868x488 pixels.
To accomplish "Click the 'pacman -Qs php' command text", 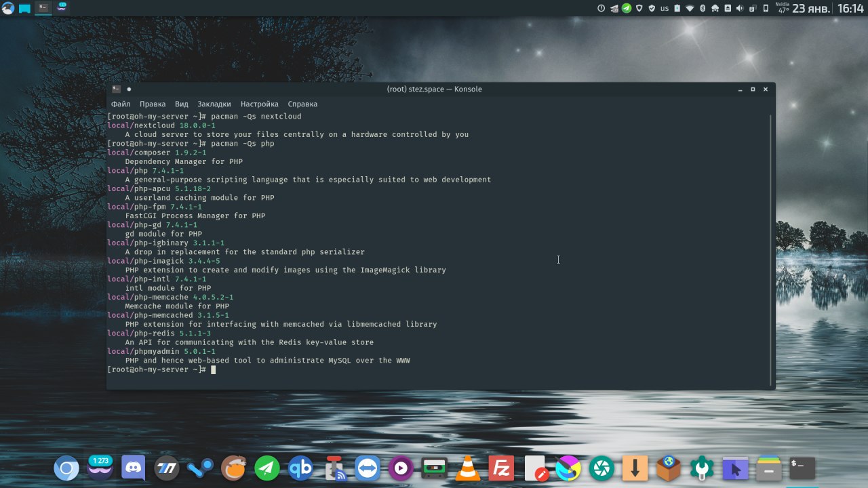I will tap(243, 144).
